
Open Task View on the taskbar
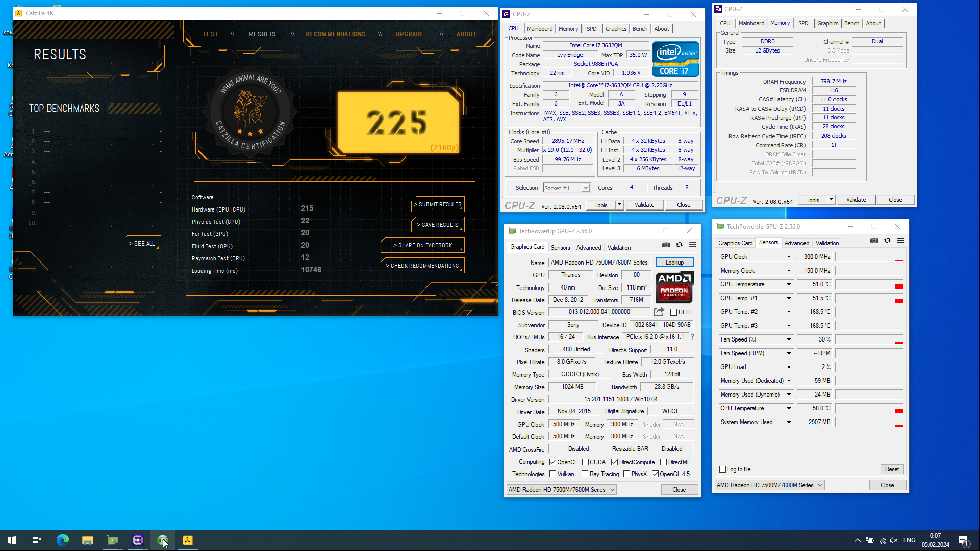coord(37,540)
